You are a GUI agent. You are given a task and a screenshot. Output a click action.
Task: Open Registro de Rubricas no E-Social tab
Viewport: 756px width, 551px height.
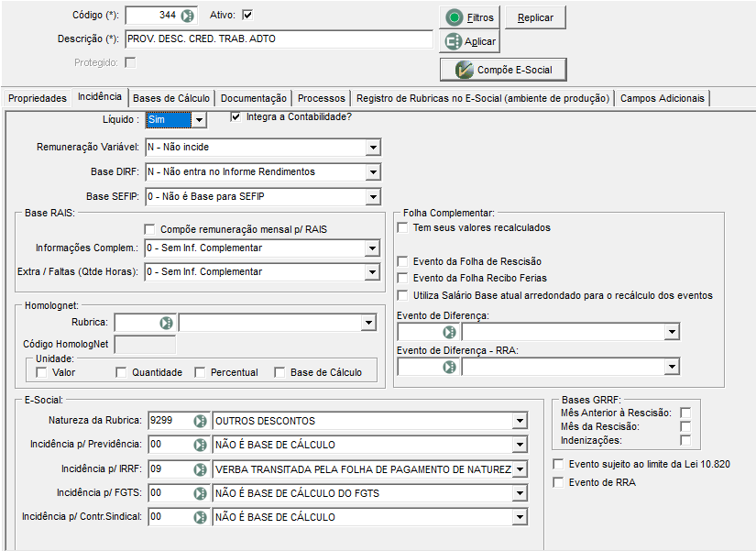(483, 98)
